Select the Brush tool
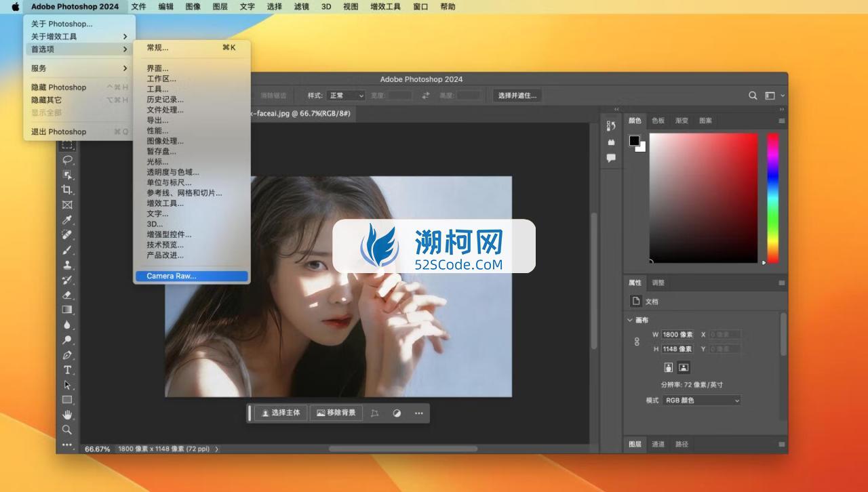The width and height of the screenshot is (868, 492). [x=67, y=249]
